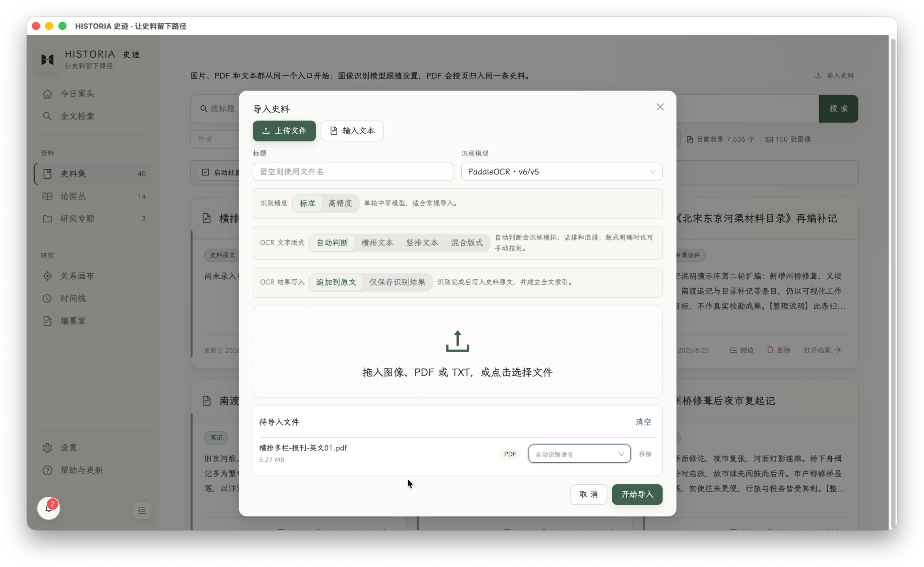Click the 标题 input field
The height and width of the screenshot is (567, 924).
pyautogui.click(x=353, y=172)
